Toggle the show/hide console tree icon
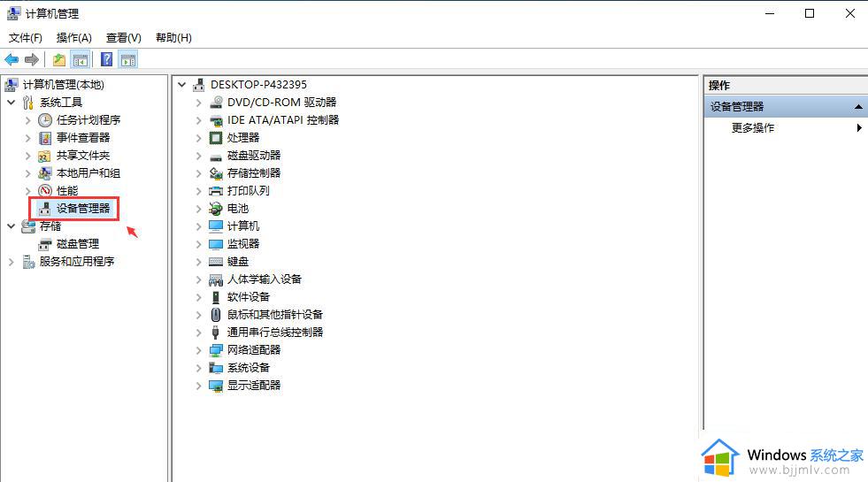868x482 pixels. (x=81, y=60)
